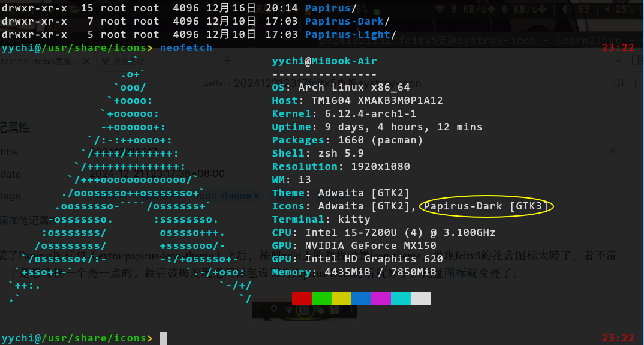Click the Papirus-Light directory name in listing

point(347,35)
